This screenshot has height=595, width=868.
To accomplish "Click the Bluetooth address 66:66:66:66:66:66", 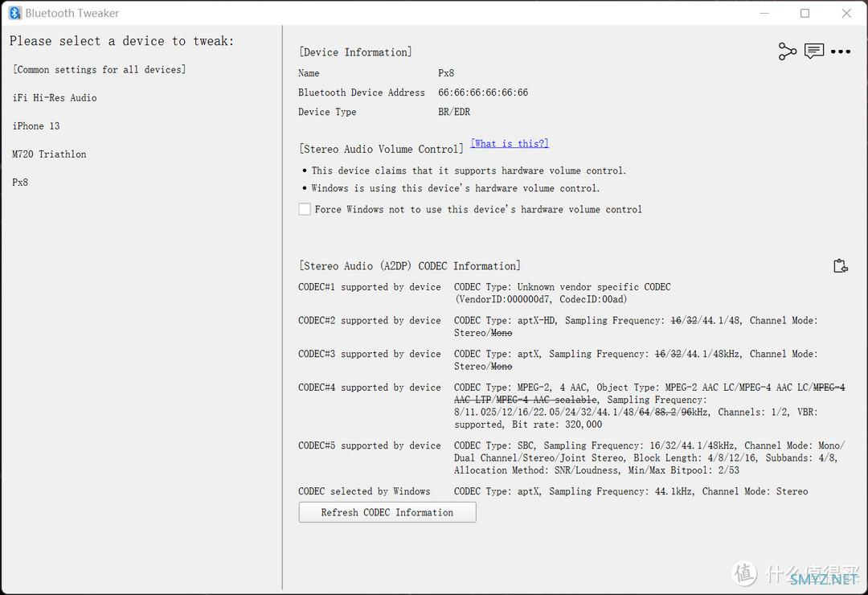I will 483,92.
